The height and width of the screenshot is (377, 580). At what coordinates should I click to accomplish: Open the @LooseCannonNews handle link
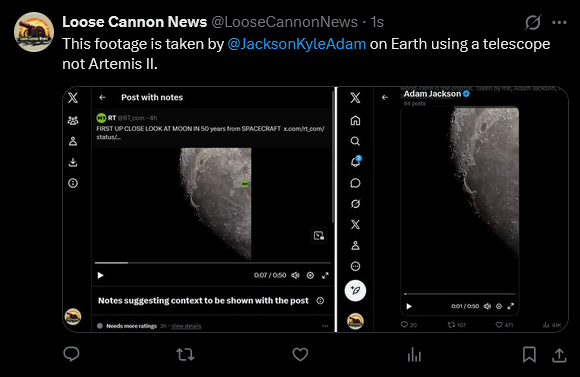284,22
